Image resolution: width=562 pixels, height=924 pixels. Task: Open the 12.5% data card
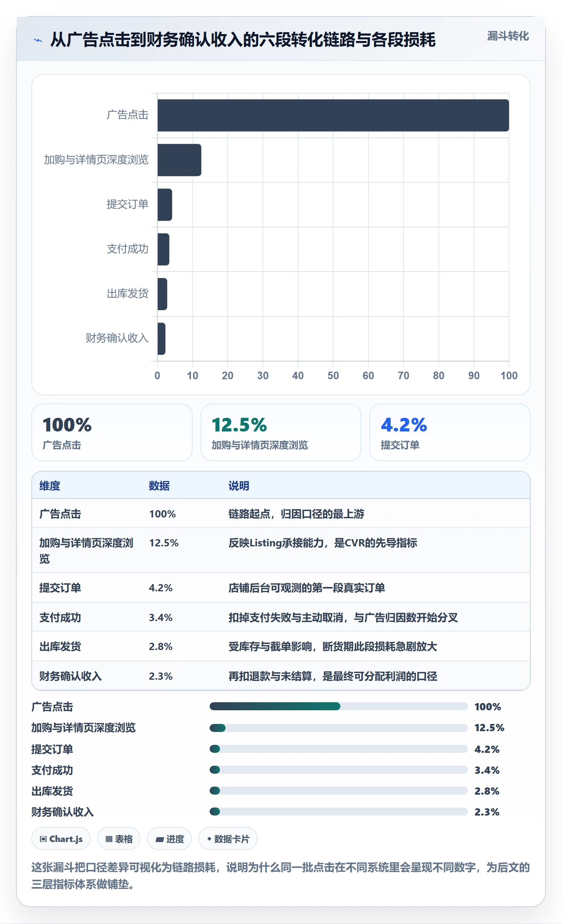click(x=281, y=432)
